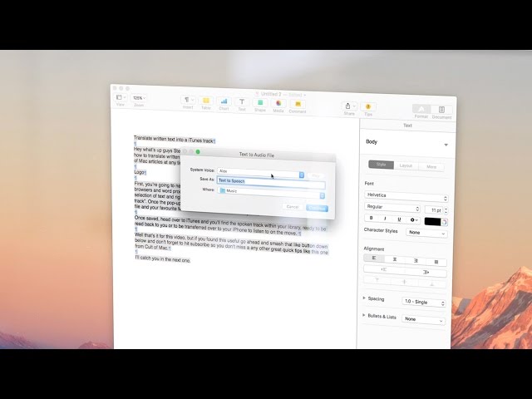Click the Cancel button in dialog
This screenshot has height=399, width=532.
[x=292, y=206]
